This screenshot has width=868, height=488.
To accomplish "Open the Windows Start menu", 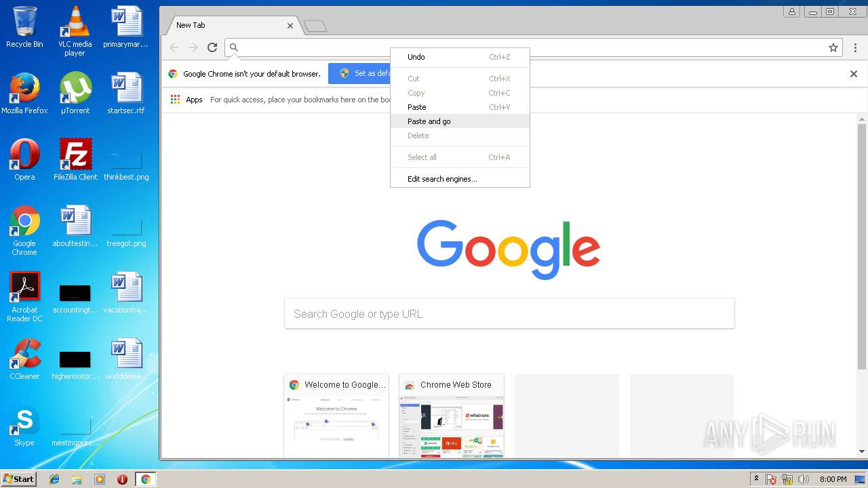I will point(18,479).
